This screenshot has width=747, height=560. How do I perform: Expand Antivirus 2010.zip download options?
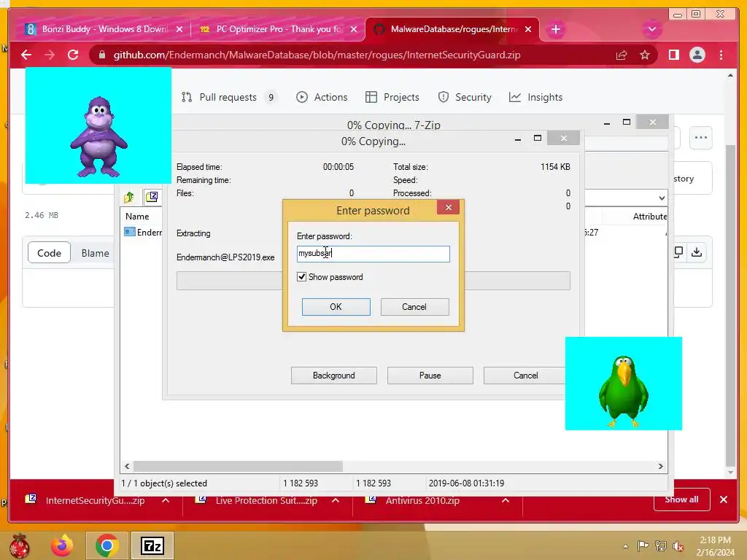coord(506,500)
